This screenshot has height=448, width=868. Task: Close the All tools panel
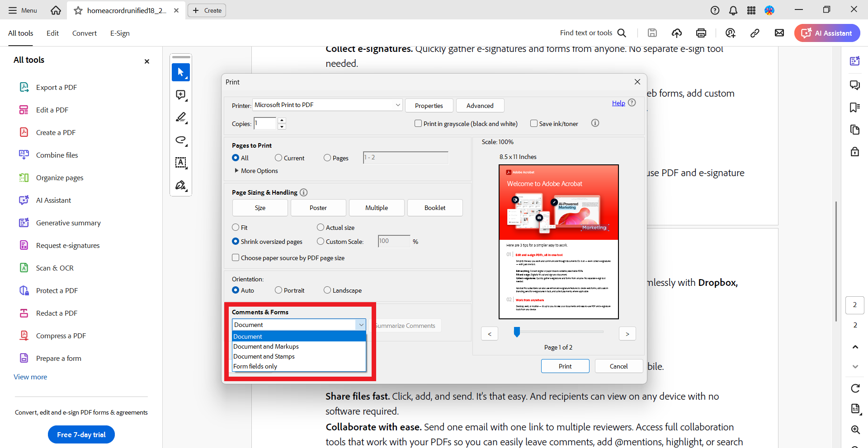click(x=147, y=61)
